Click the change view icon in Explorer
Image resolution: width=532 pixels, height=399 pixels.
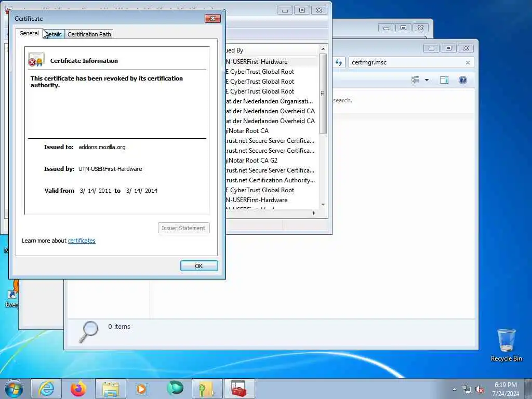(415, 80)
